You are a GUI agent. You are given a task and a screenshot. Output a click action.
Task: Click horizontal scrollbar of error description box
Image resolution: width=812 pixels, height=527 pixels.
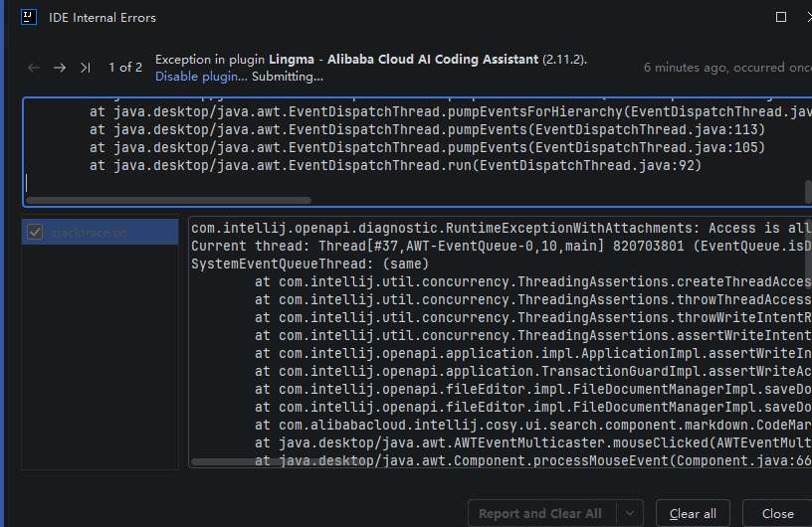pyautogui.click(x=168, y=200)
